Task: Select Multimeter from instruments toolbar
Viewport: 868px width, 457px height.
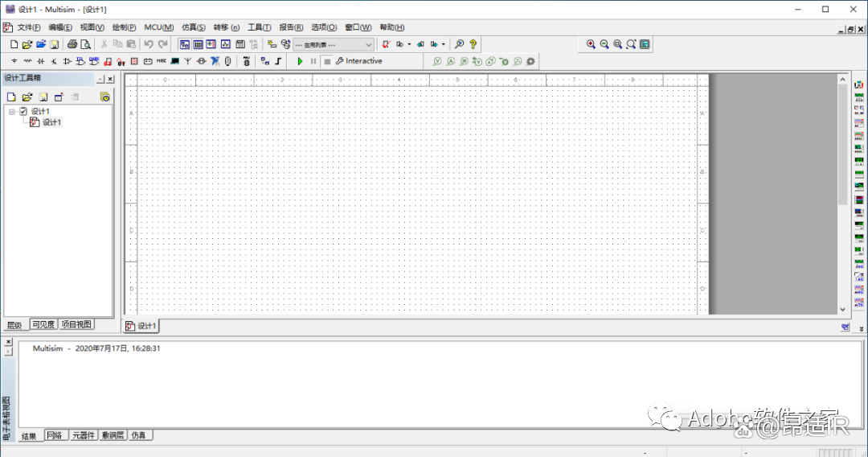Action: pos(858,84)
